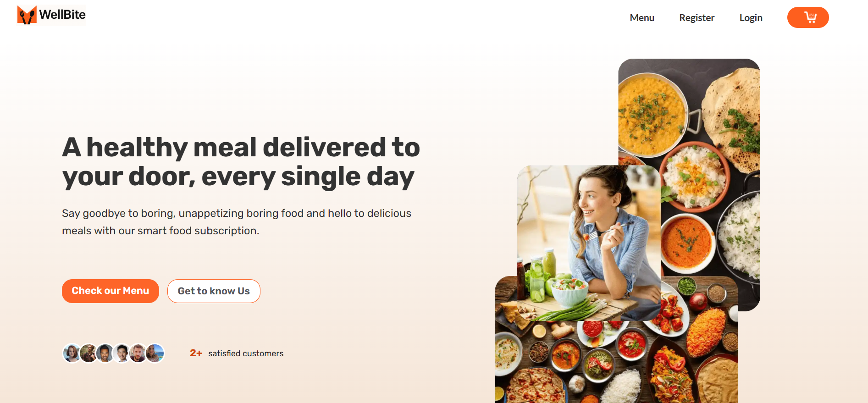Click the woman eating salad photo

(x=589, y=243)
